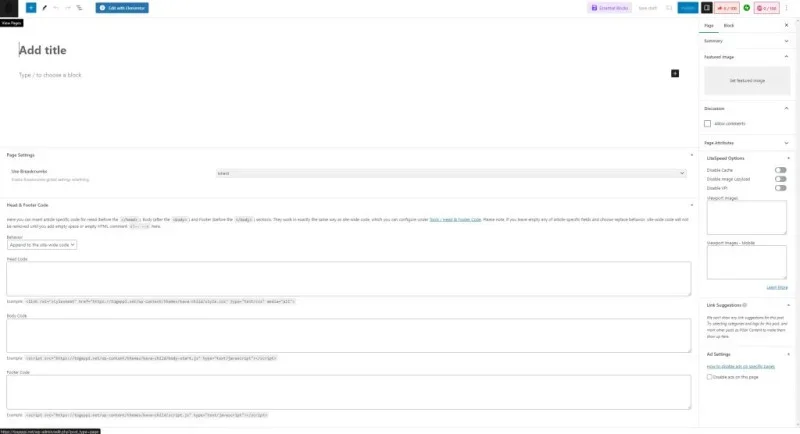Click the block inserter plus button
Screen dimensions: 800x434
31,7
